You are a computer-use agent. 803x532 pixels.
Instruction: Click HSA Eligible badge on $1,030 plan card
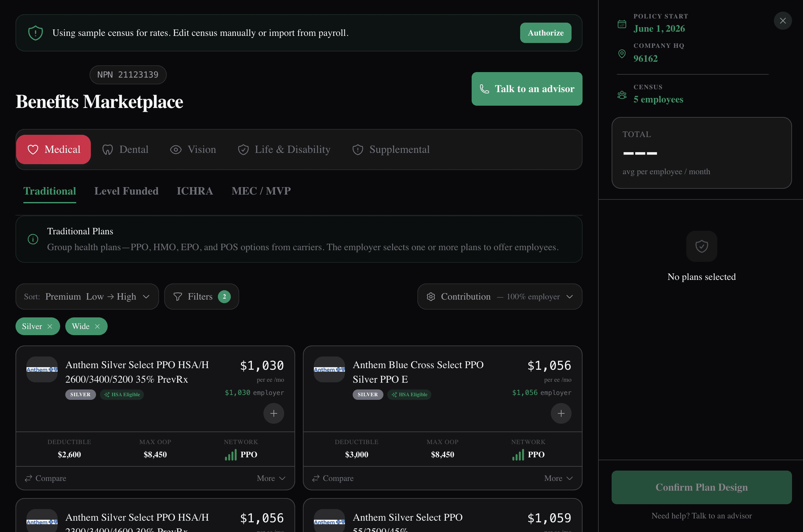pos(122,395)
